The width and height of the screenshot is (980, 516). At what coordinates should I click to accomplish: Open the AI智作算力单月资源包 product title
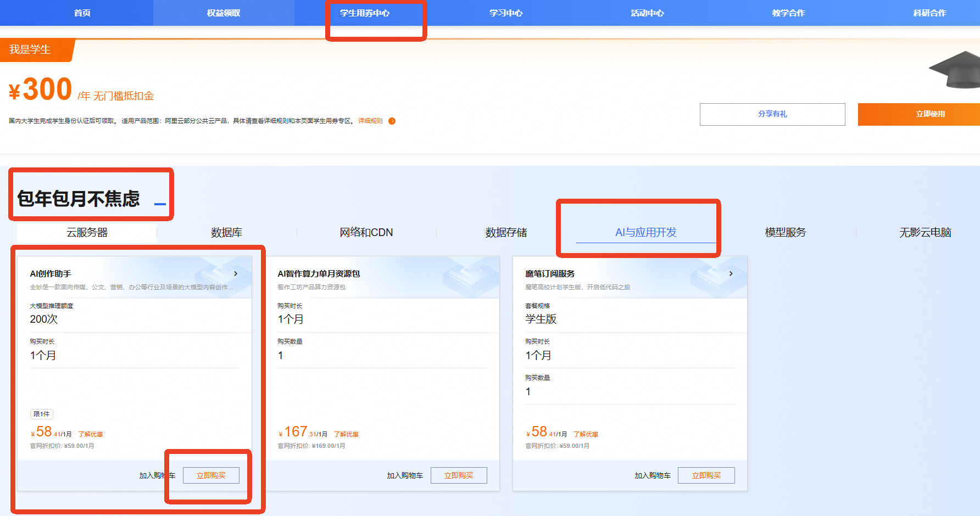(x=319, y=273)
